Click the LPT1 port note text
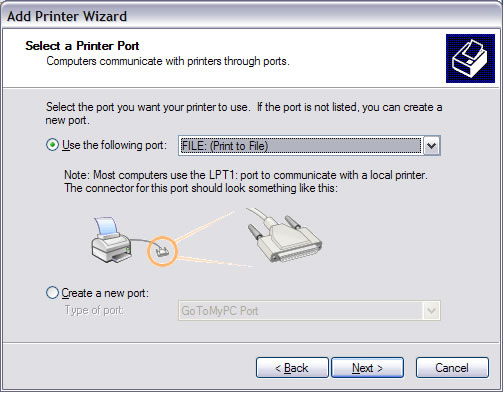This screenshot has width=504, height=393. (246, 181)
